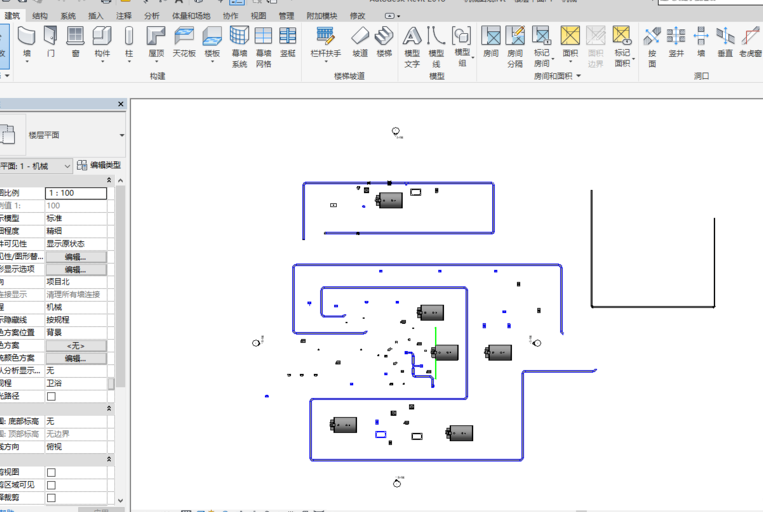763x512 pixels.
Task: Toggle the 视图 crop checkbox in properties
Action: click(x=51, y=472)
